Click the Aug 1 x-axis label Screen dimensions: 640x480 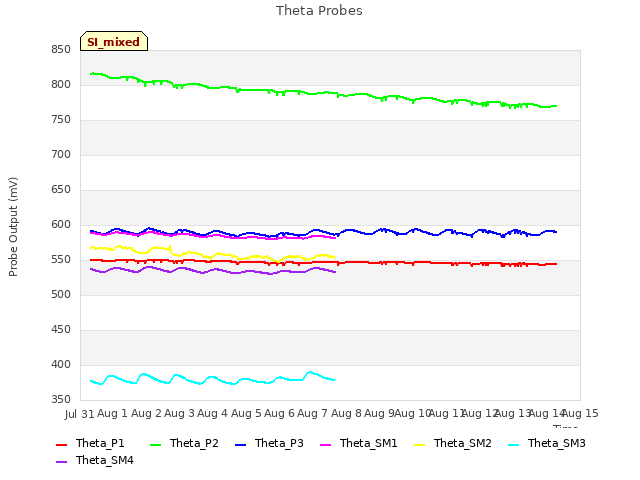(113, 413)
